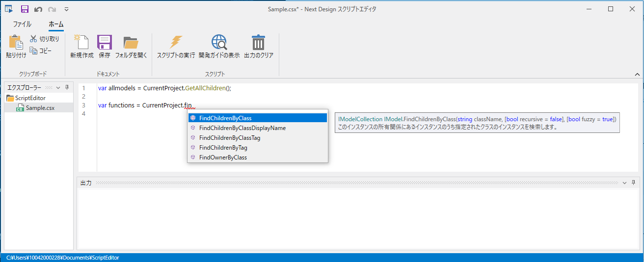Click 切り取り cut command

click(x=45, y=39)
